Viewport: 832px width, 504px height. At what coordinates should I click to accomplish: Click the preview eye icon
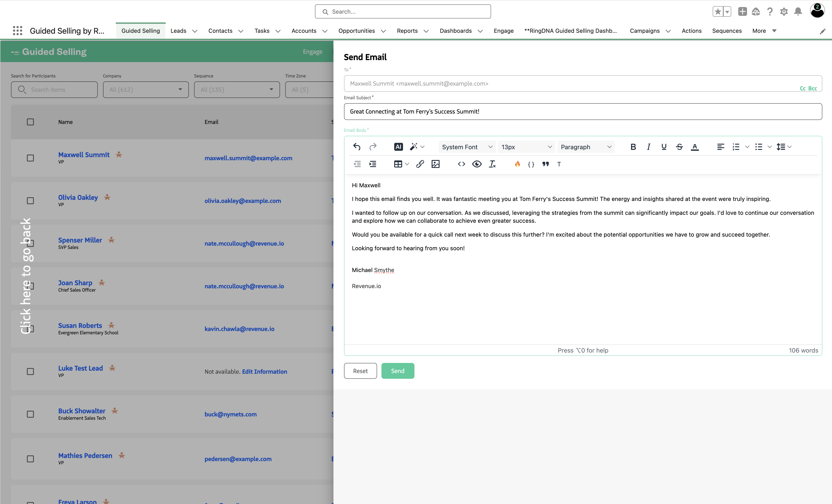point(477,164)
